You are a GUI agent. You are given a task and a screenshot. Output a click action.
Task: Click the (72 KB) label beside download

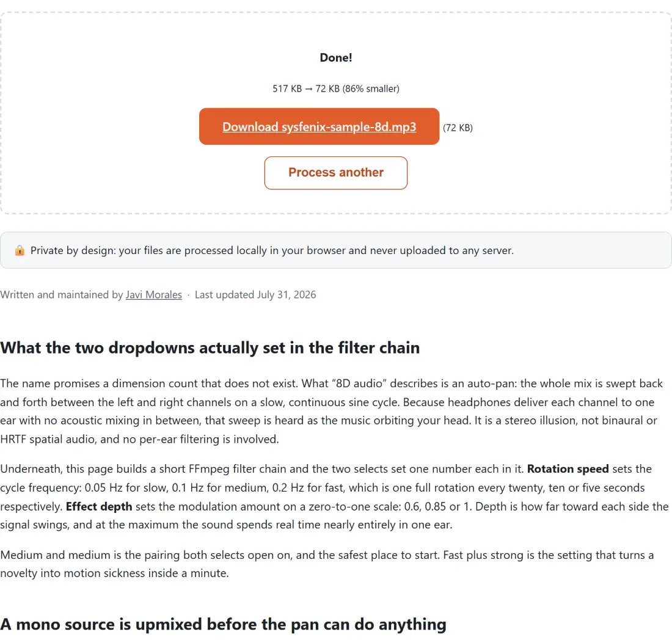[x=458, y=128]
